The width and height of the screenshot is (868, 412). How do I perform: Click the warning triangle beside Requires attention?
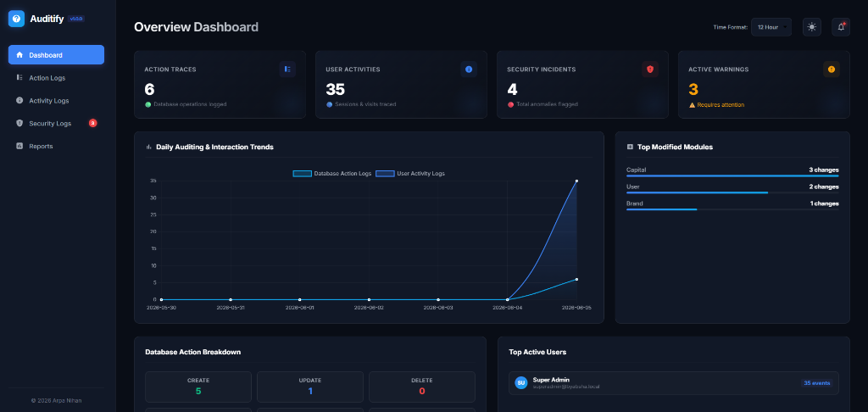pos(692,104)
